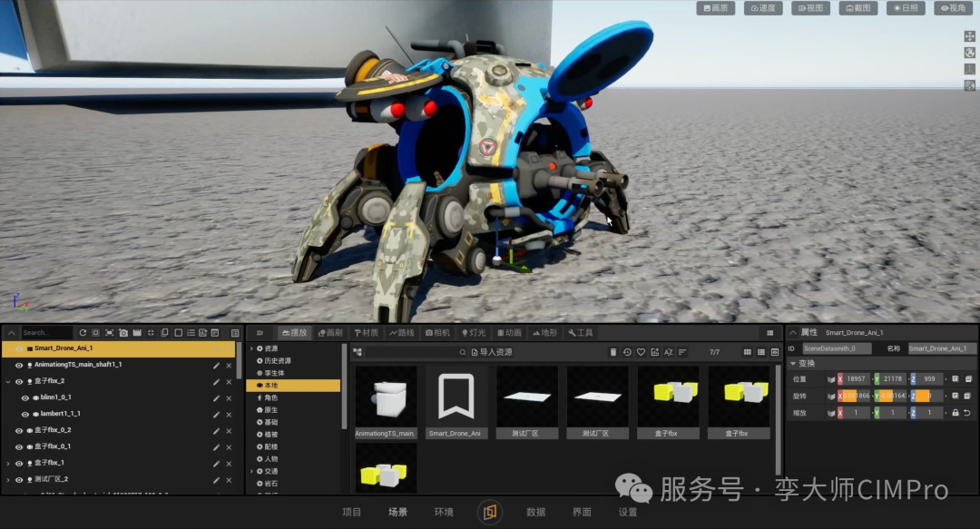Open the 环境 tab in the bottom navigation
This screenshot has height=529, width=980.
pyautogui.click(x=444, y=512)
